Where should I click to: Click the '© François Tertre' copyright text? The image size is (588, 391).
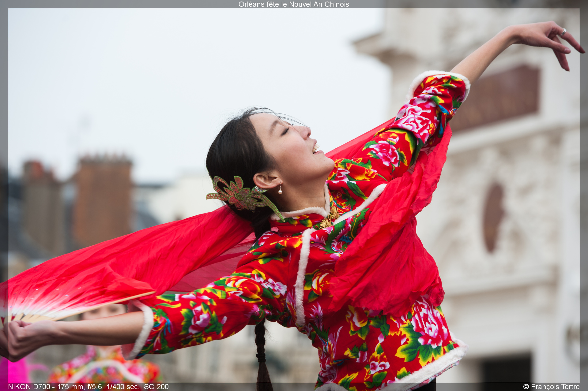pos(551,387)
